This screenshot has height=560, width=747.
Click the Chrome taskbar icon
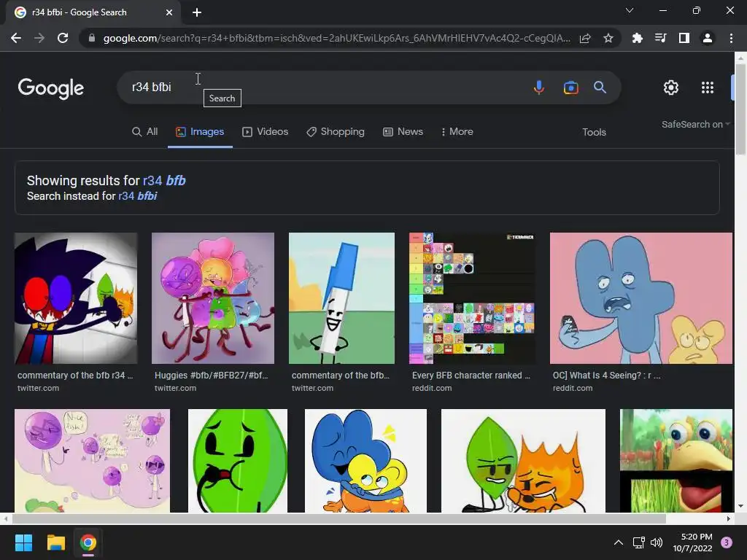pyautogui.click(x=88, y=542)
